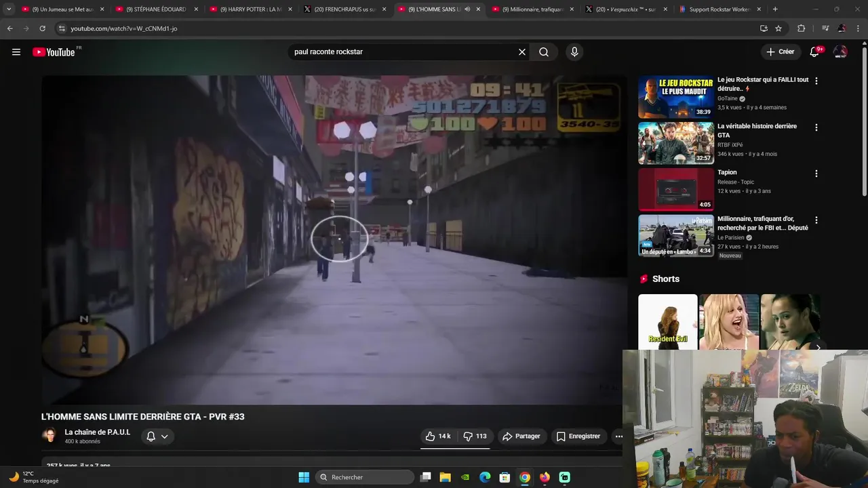Open Chrome media control icon
868x488 pixels.
825,28
